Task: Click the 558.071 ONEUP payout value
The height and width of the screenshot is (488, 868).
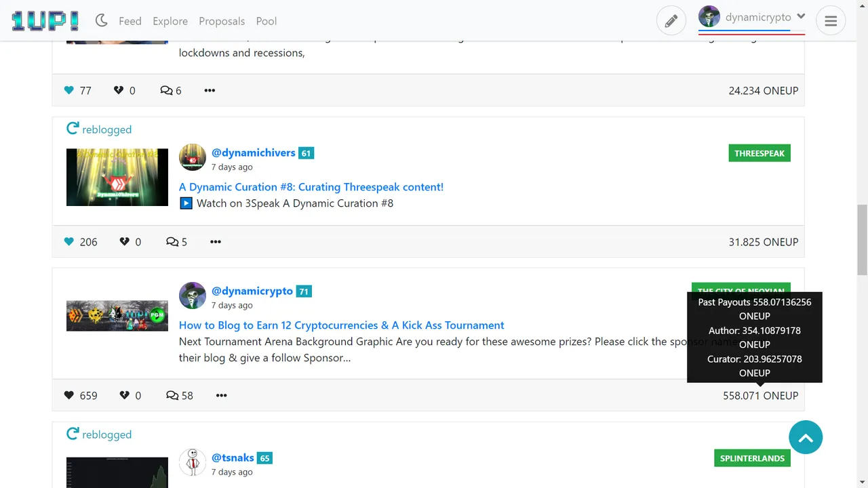Action: (760, 396)
